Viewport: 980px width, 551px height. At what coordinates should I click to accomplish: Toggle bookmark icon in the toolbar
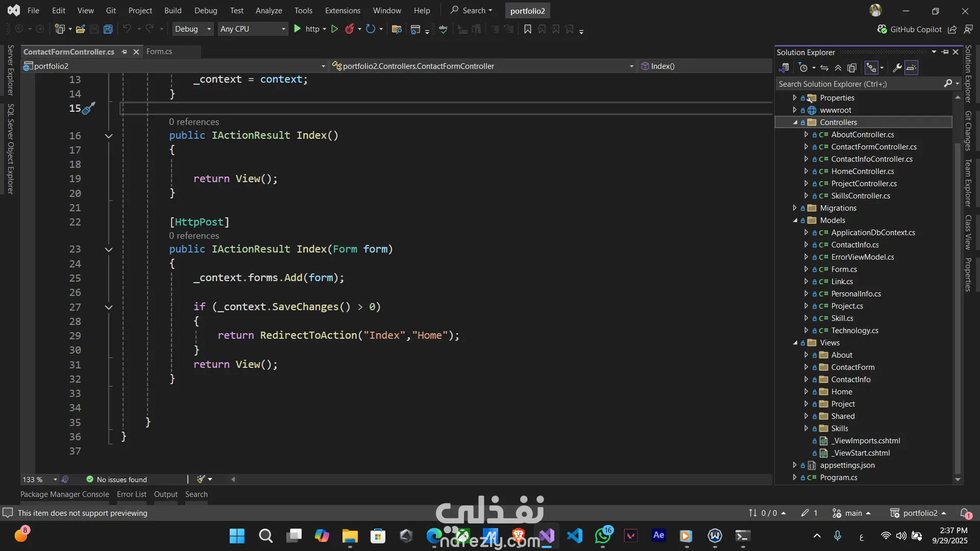point(527,29)
